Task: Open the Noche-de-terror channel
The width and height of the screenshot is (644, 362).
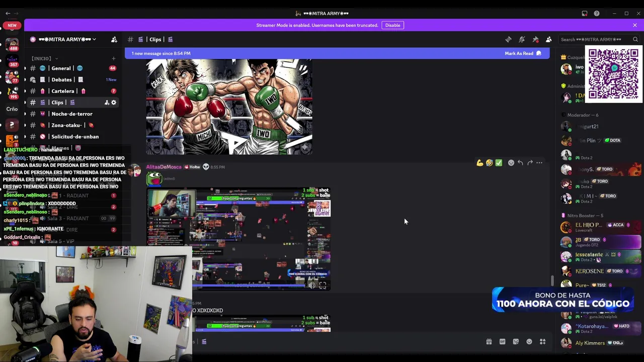Action: [73, 114]
